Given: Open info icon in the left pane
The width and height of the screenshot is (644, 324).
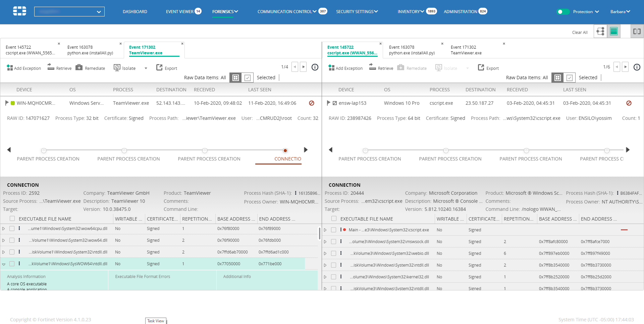Looking at the screenshot, I should coord(315,67).
